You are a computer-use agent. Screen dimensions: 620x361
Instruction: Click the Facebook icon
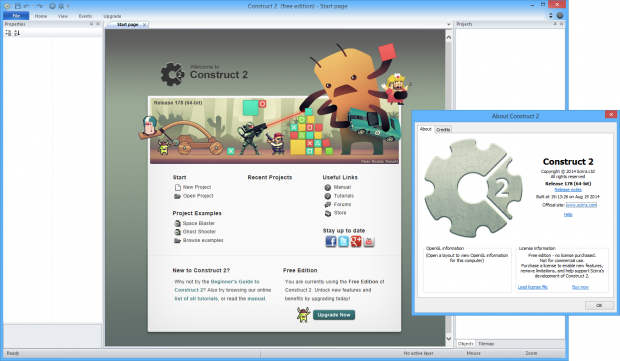click(331, 241)
